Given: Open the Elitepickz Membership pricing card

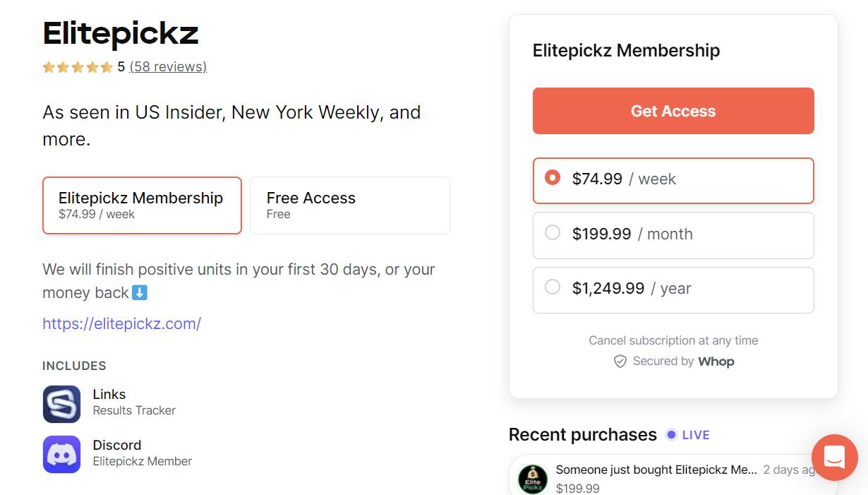Looking at the screenshot, I should 142,205.
